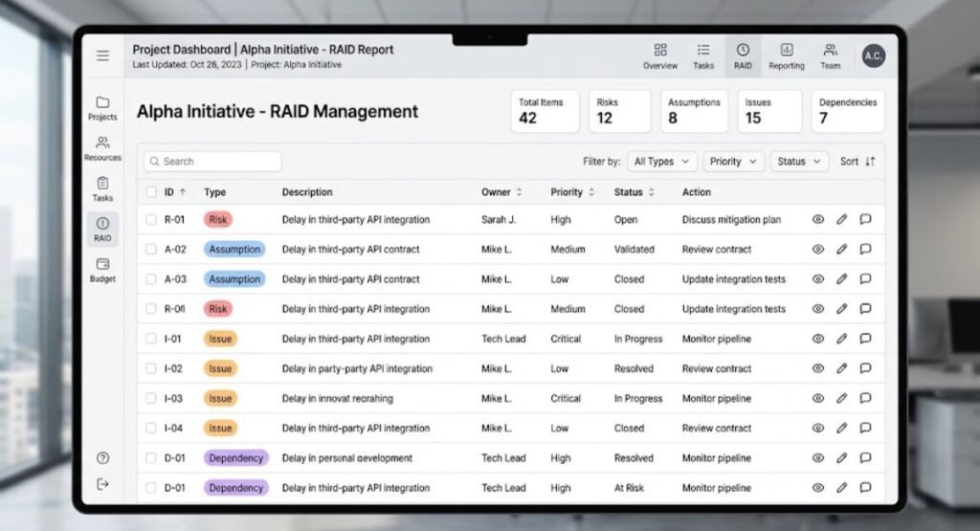Click the A.C. user avatar

873,56
